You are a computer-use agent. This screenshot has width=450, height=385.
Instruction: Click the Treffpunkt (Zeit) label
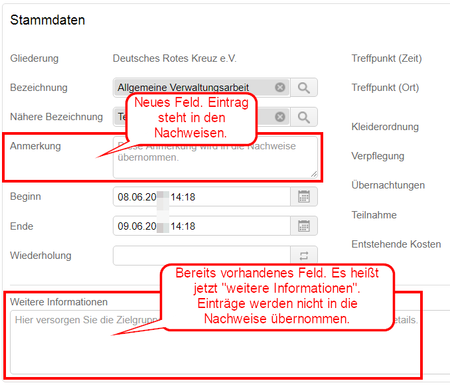387,58
